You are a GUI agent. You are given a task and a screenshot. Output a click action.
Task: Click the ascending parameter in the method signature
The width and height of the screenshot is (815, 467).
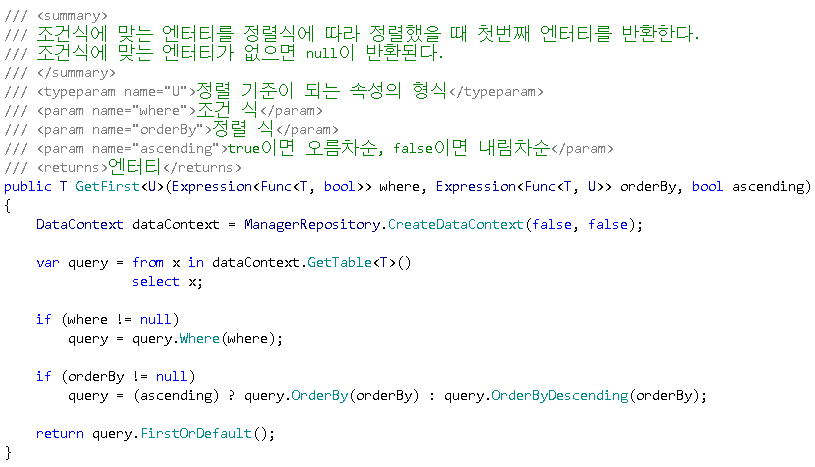768,187
